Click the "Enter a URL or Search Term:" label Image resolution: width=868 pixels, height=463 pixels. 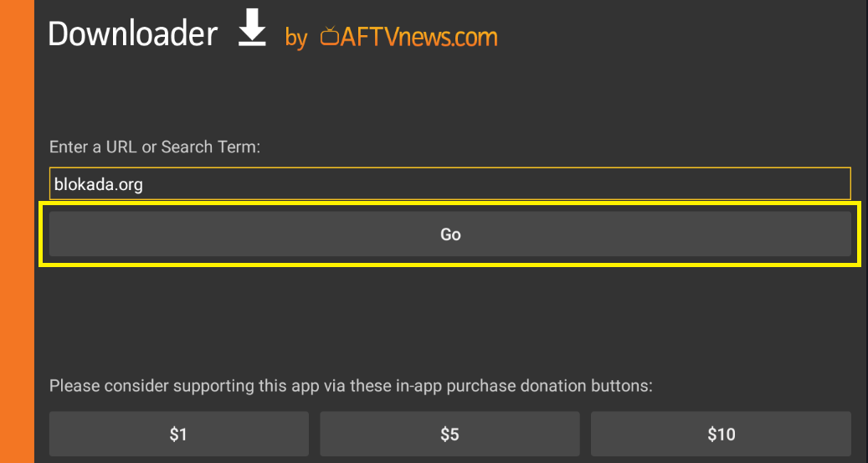[155, 147]
